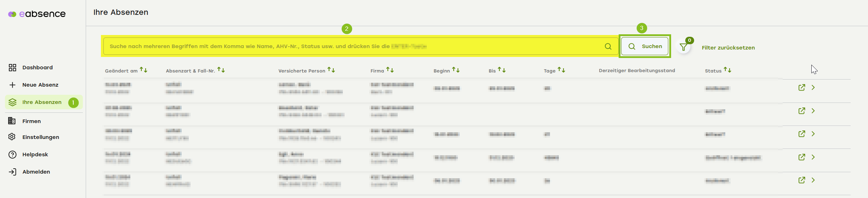Open Neue Absenz menu item
The image size is (868, 198).
coord(40,85)
